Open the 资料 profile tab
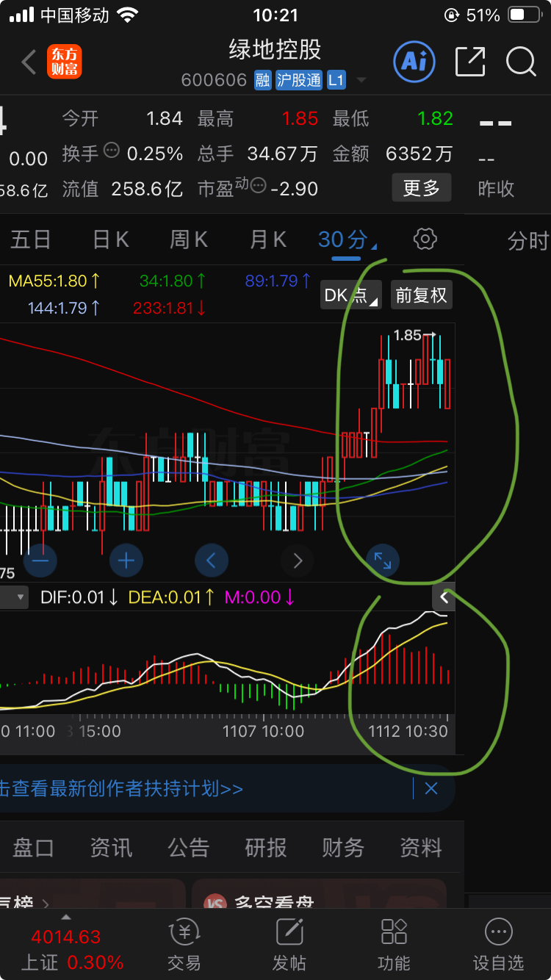551x980 pixels. [420, 848]
